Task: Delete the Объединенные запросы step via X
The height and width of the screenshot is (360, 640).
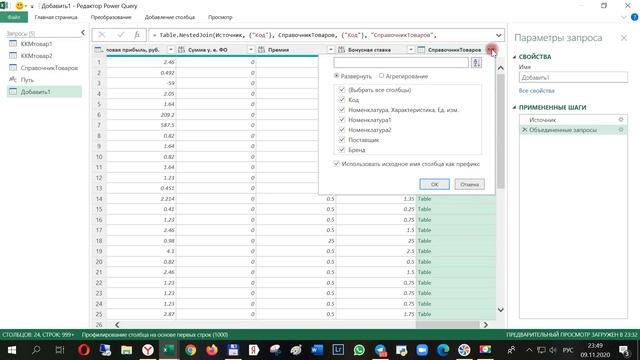Action: (x=524, y=130)
